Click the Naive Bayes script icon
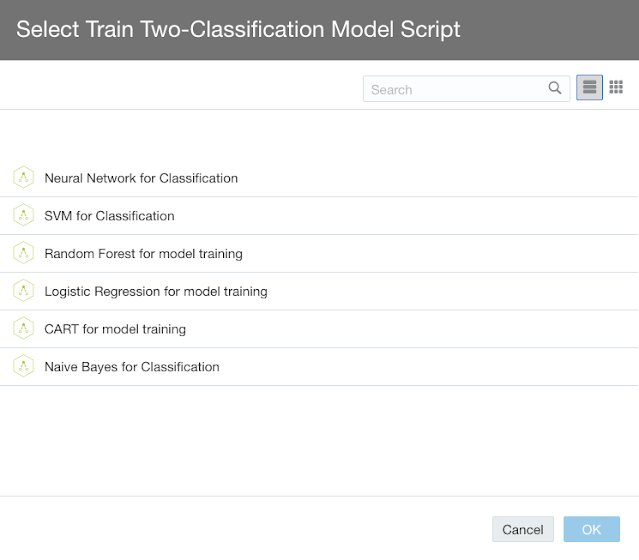This screenshot has height=560, width=639. [x=23, y=367]
